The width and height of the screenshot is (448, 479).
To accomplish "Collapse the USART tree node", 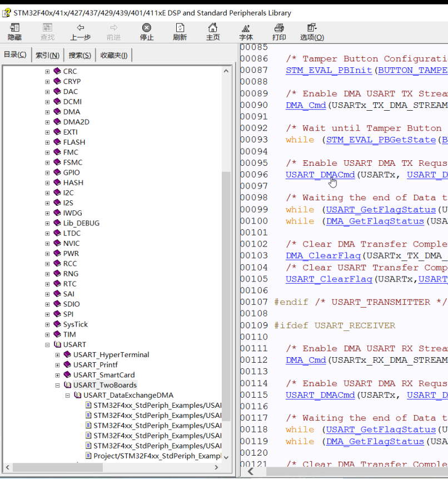I will [47, 344].
